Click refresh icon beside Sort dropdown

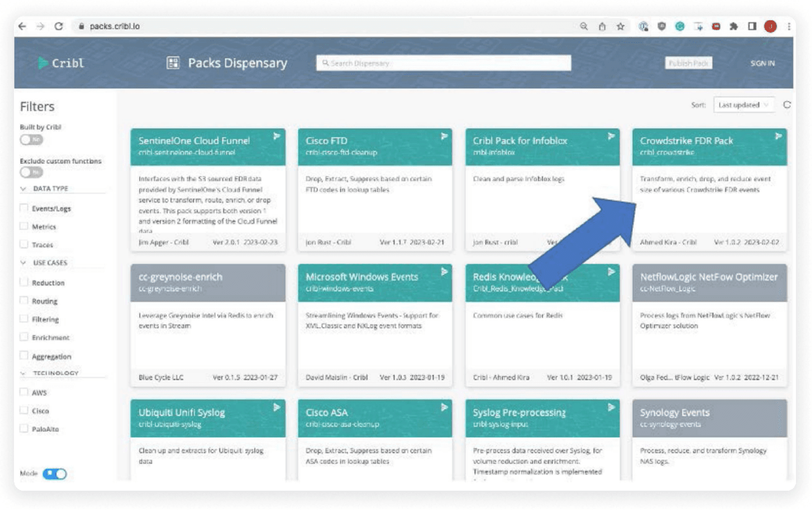(787, 105)
